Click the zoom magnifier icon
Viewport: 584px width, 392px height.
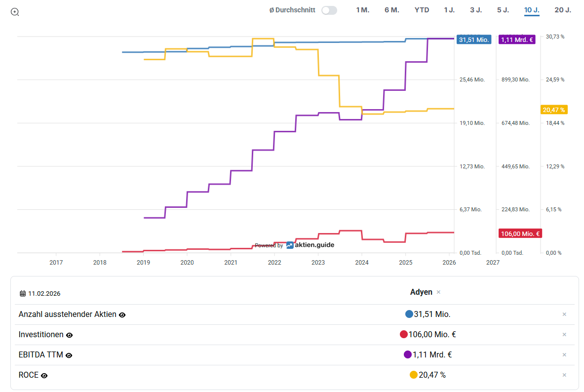pos(15,12)
